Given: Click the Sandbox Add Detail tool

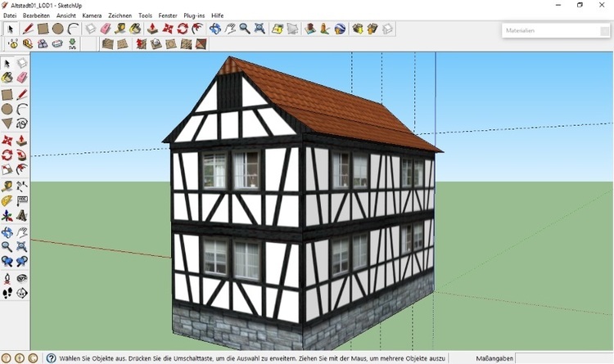Looking at the screenshot, I should 186,44.
